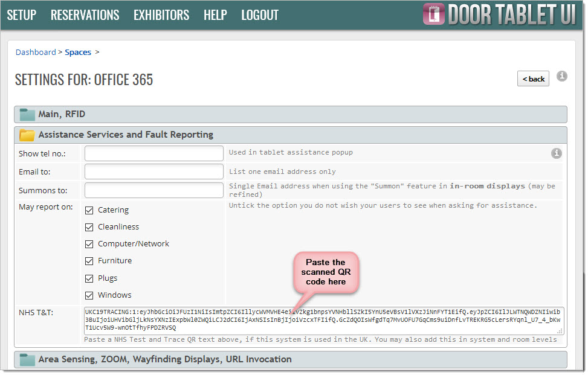Collapse Assistance Services and Fault Reporting section
The height and width of the screenshot is (375, 588).
tap(290, 135)
